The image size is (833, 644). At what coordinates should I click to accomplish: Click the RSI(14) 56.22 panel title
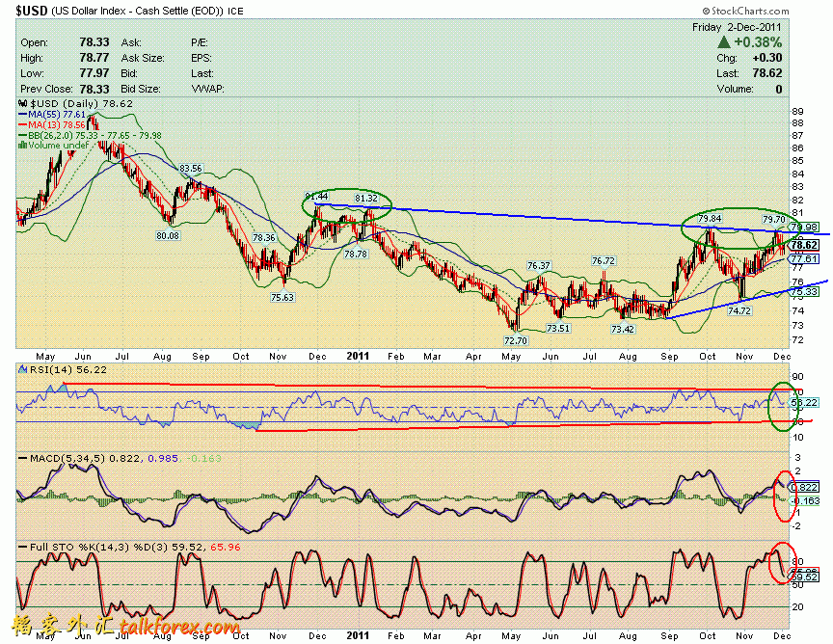[68, 369]
